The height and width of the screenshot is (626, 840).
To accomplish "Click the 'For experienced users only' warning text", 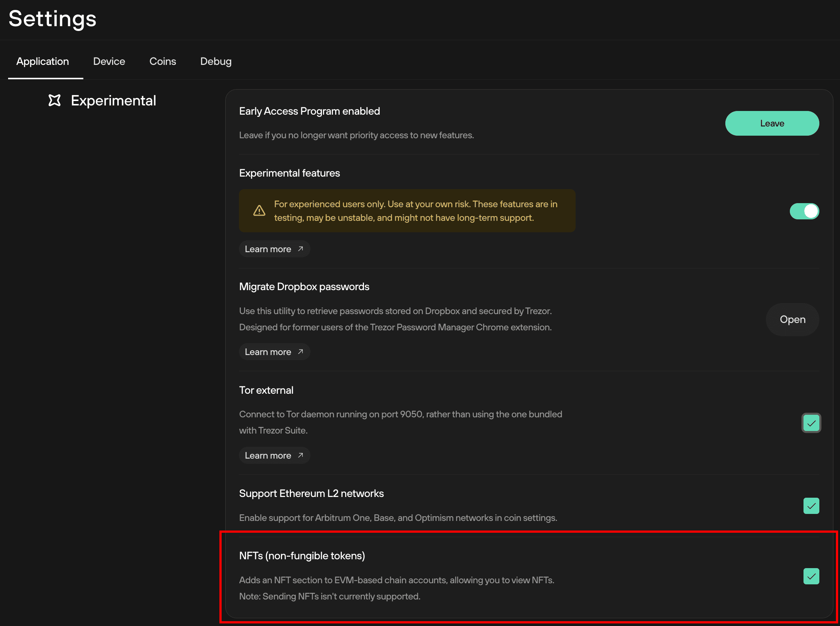I will [416, 211].
